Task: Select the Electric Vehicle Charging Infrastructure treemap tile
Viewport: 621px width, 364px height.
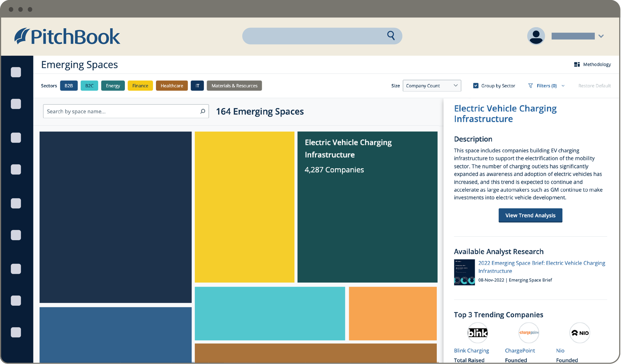Action: pos(367,207)
